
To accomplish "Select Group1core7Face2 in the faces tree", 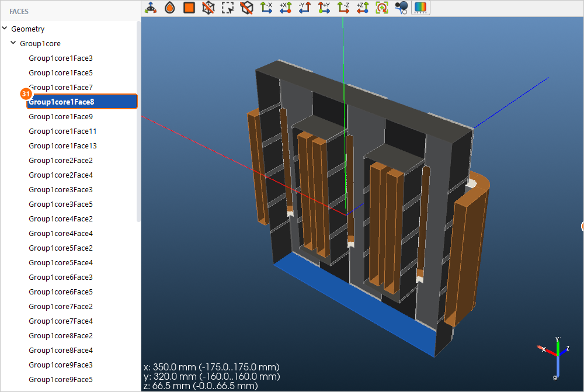I will tap(61, 306).
